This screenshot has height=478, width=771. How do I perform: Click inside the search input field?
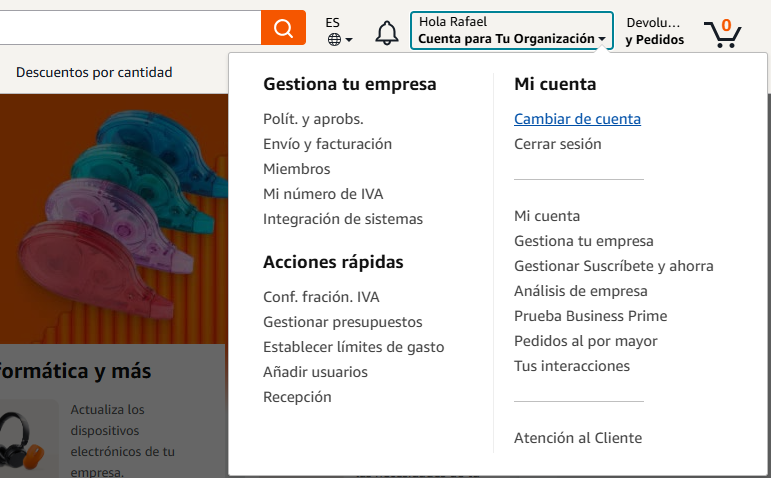click(x=130, y=28)
